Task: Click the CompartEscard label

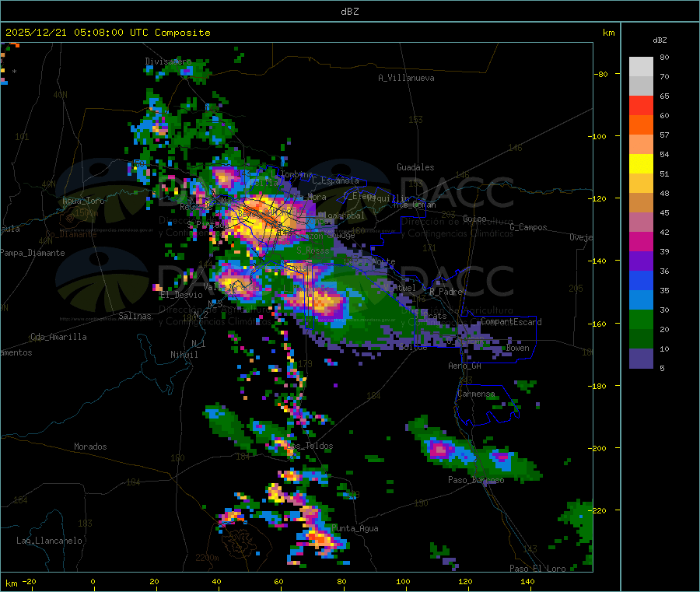Action: click(512, 321)
